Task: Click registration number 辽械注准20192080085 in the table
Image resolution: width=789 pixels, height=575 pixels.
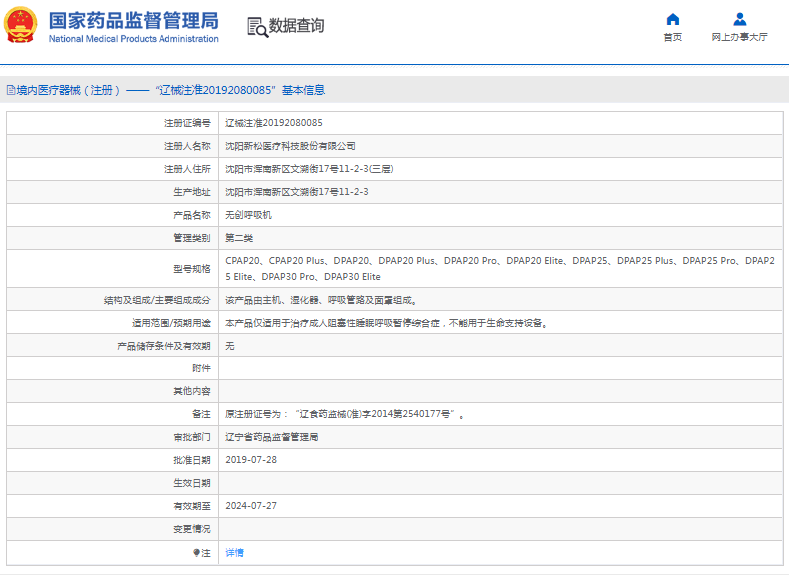Action: 273,122
